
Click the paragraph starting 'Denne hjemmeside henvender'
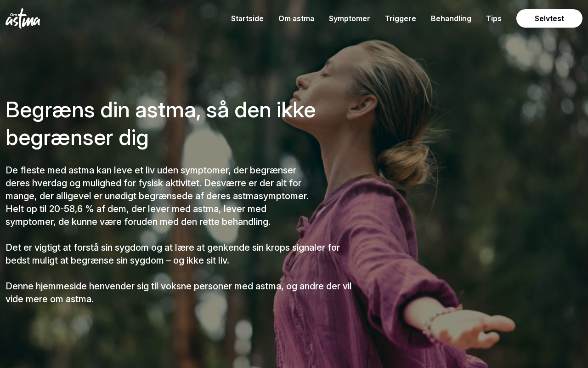tap(179, 293)
